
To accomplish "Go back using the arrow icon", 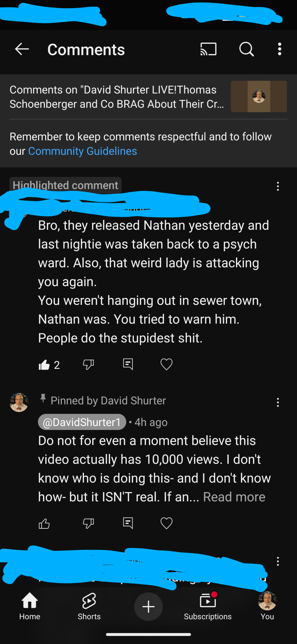I will point(22,49).
